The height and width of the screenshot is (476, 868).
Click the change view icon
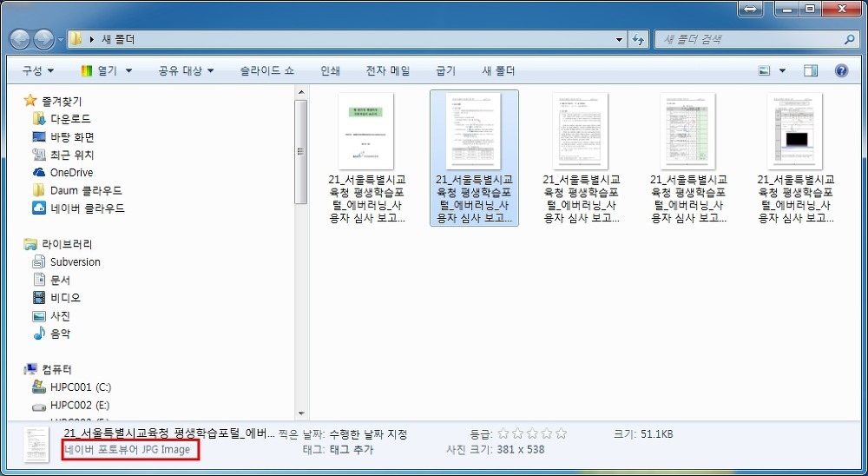coord(765,70)
